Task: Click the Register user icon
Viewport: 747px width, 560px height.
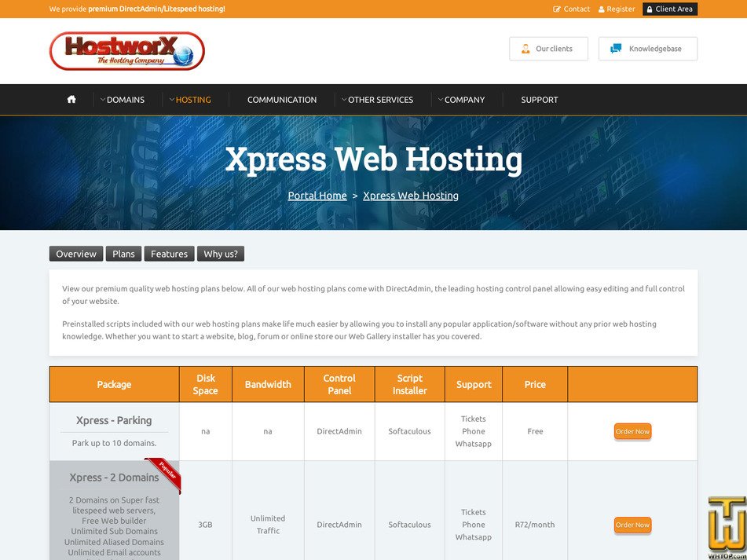Action: pos(601,9)
